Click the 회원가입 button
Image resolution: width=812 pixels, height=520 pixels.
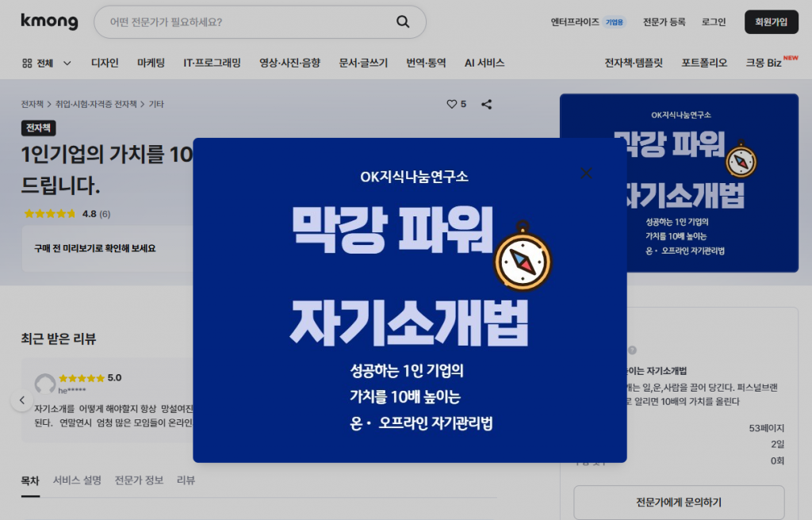pyautogui.click(x=771, y=22)
